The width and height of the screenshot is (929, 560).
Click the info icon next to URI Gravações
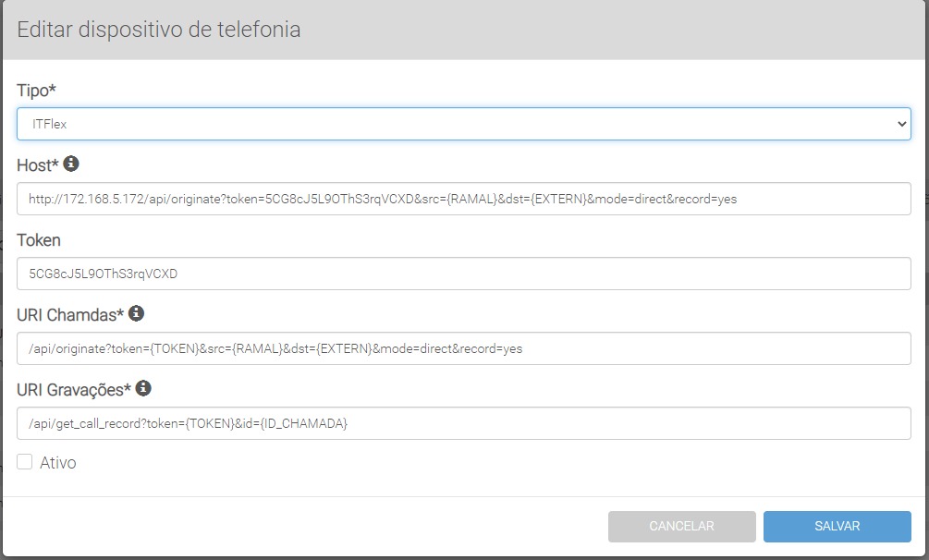pyautogui.click(x=143, y=388)
